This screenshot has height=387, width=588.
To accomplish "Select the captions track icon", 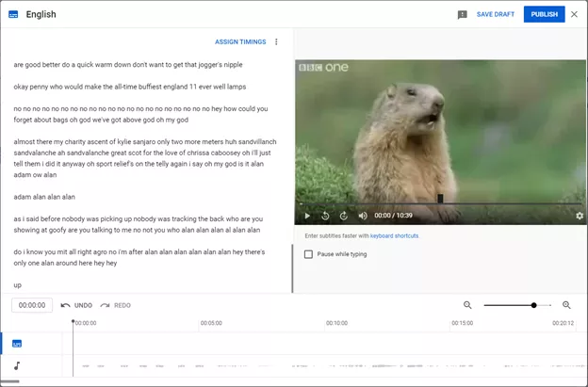I will coord(17,344).
